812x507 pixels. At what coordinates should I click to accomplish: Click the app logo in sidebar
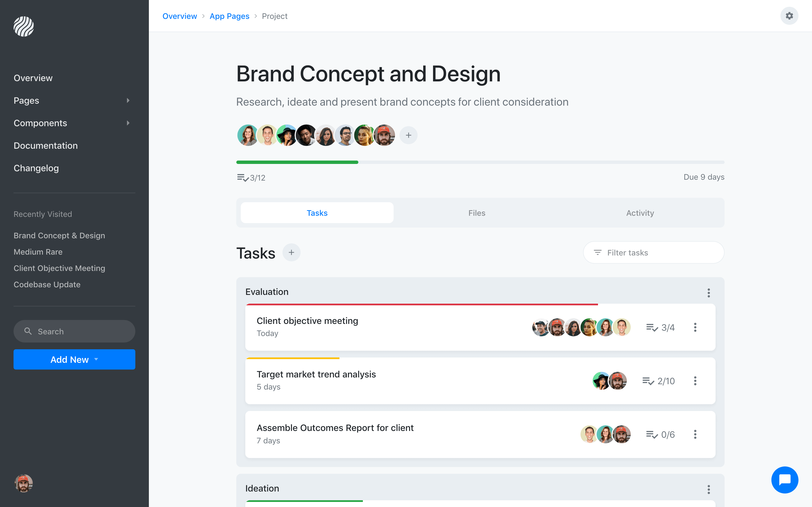tap(23, 26)
